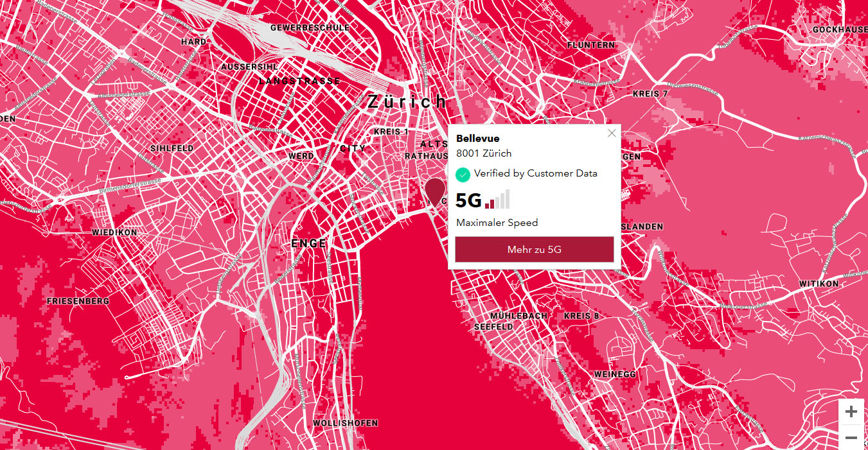This screenshot has width=868, height=450.
Task: Select the WITIKON district label
Action: [x=819, y=284]
